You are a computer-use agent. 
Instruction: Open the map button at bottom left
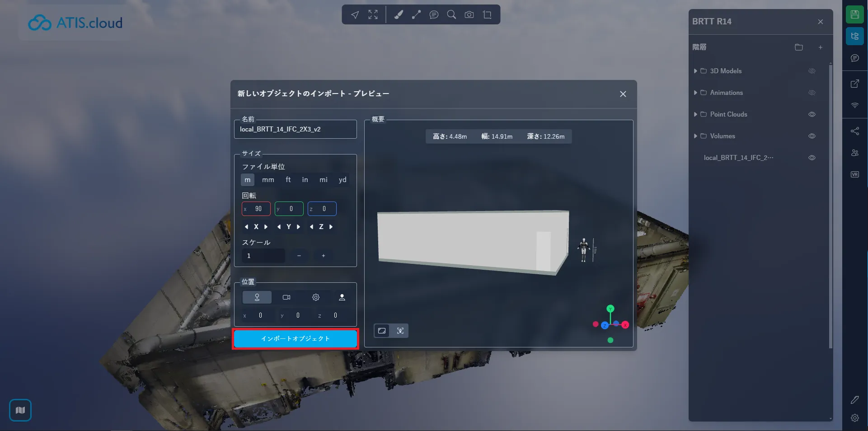point(20,410)
